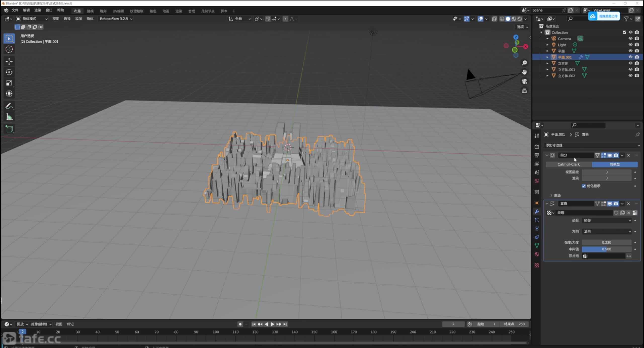644x348 pixels.
Task: Open the 方向 法向 dropdown
Action: [x=607, y=232]
